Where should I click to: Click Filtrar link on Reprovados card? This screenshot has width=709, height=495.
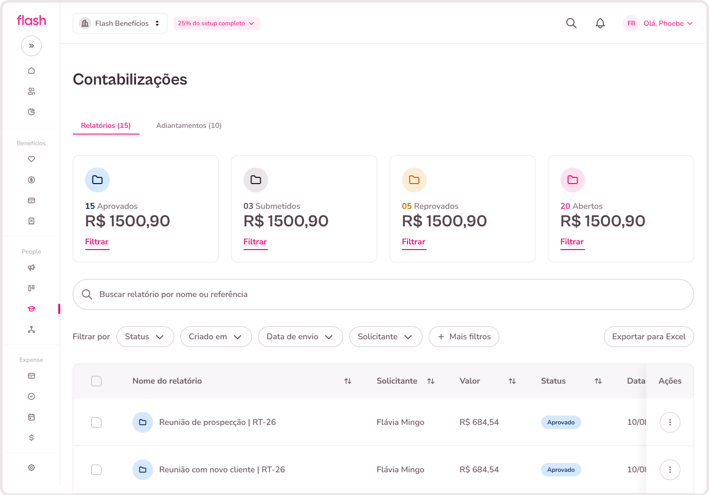[x=413, y=242]
